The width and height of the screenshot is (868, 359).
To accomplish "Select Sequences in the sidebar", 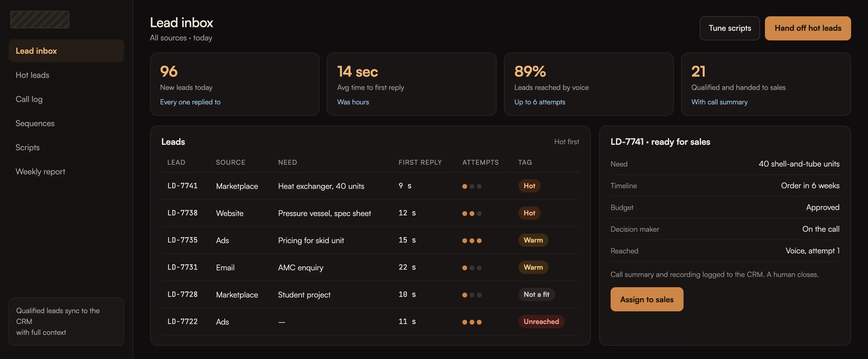I will pyautogui.click(x=66, y=123).
